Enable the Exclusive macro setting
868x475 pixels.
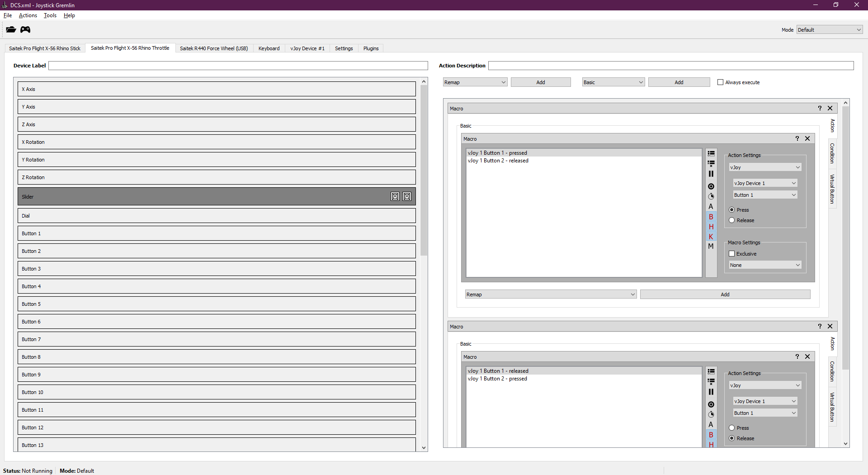(732, 253)
